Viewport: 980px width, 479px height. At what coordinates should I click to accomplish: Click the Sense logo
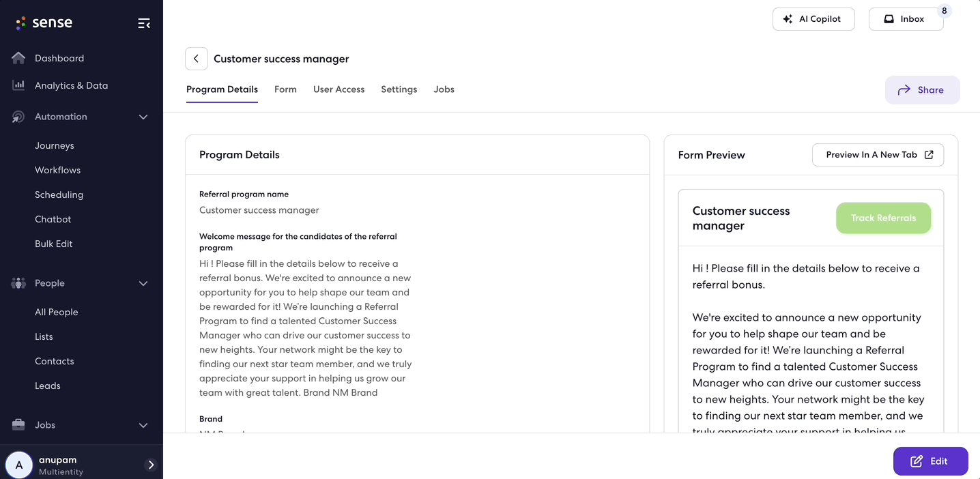click(x=44, y=23)
